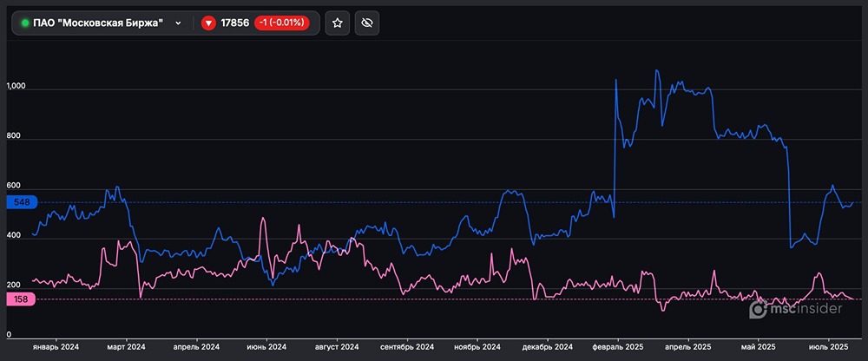Click the star favorite icon
The image size is (868, 361).
338,23
